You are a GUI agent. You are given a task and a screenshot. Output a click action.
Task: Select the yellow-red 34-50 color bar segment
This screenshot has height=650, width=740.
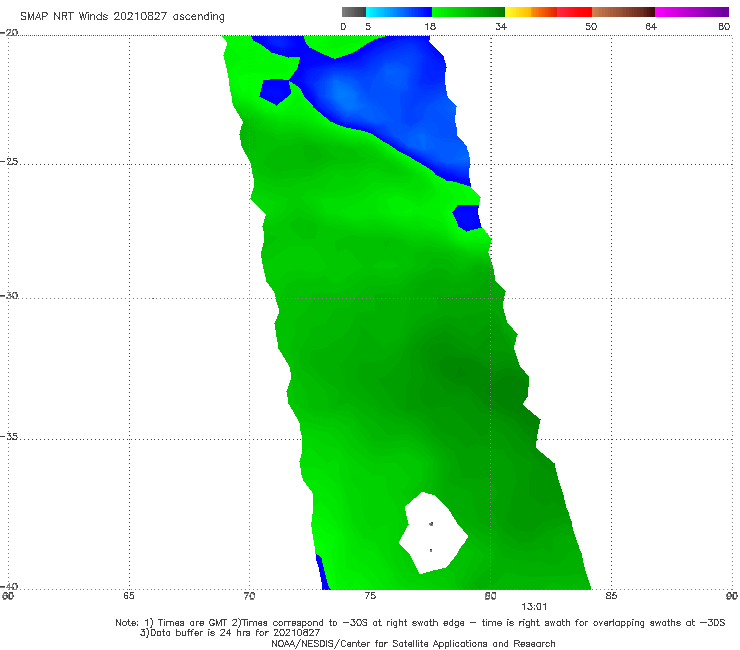pos(548,12)
